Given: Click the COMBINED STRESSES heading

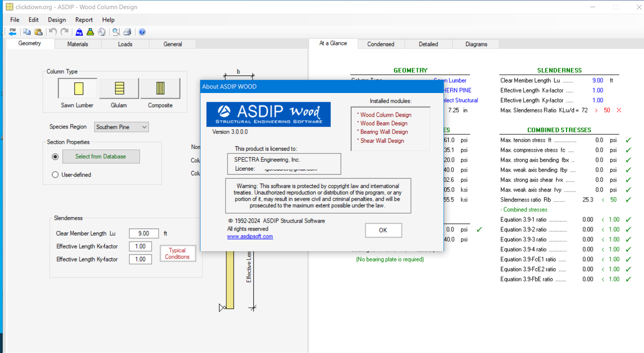Looking at the screenshot, I should coord(559,130).
